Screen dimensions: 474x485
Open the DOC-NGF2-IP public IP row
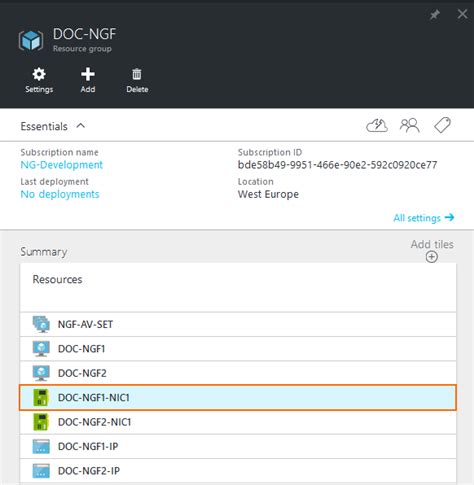[x=238, y=471]
